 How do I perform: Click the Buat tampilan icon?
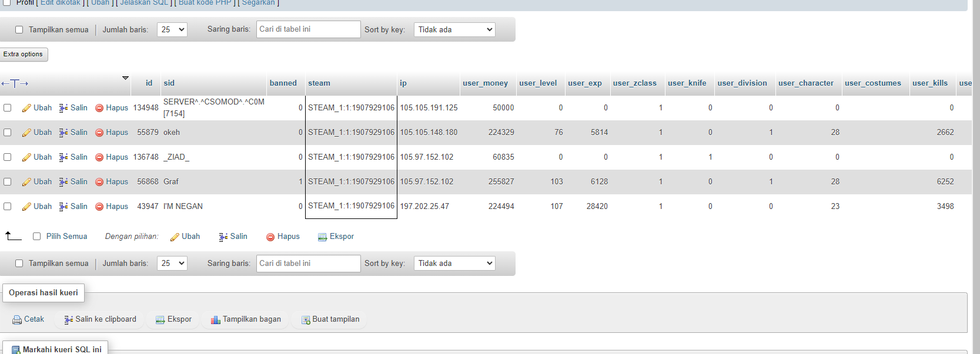point(306,319)
